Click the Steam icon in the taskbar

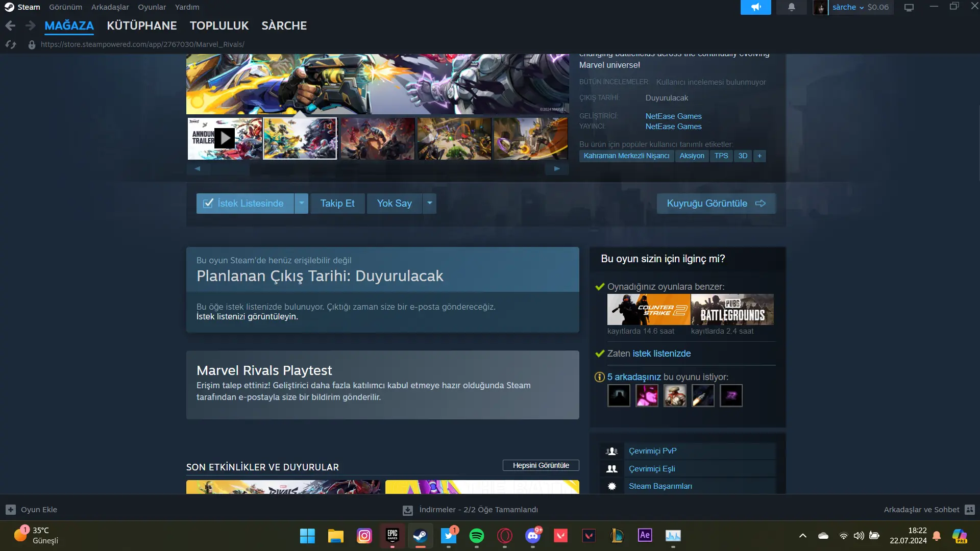420,536
